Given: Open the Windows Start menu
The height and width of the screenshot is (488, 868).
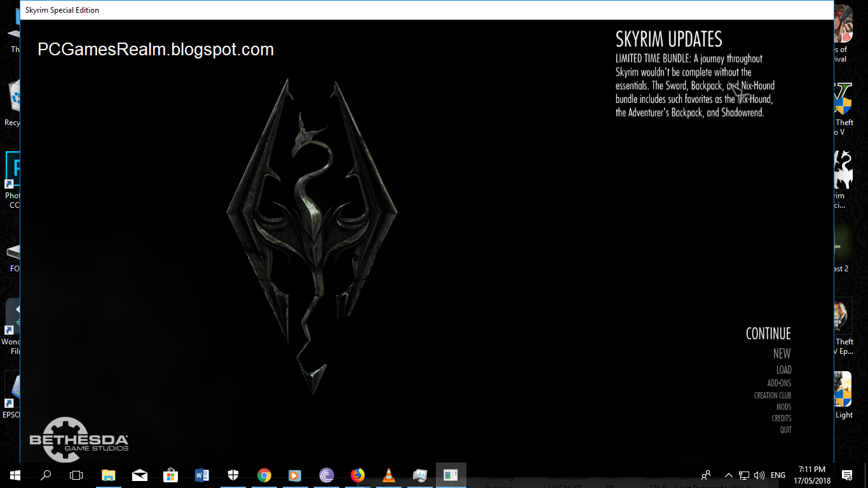Looking at the screenshot, I should click(x=15, y=475).
